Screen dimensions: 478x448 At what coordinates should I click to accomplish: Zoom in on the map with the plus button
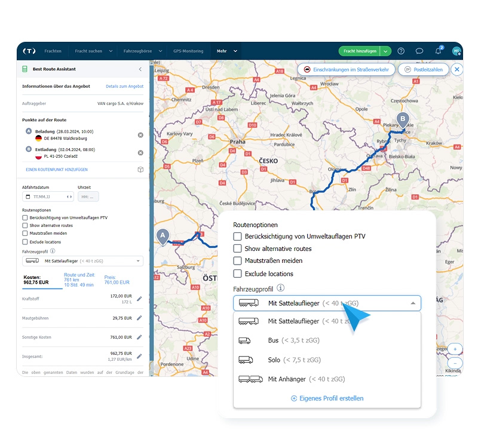click(x=455, y=349)
